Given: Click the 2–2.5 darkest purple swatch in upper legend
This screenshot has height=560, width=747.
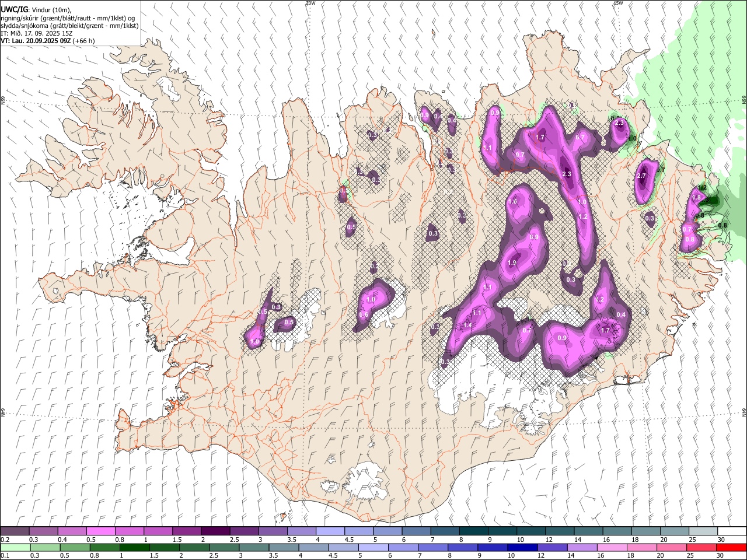Looking at the screenshot, I should pyautogui.click(x=215, y=531).
